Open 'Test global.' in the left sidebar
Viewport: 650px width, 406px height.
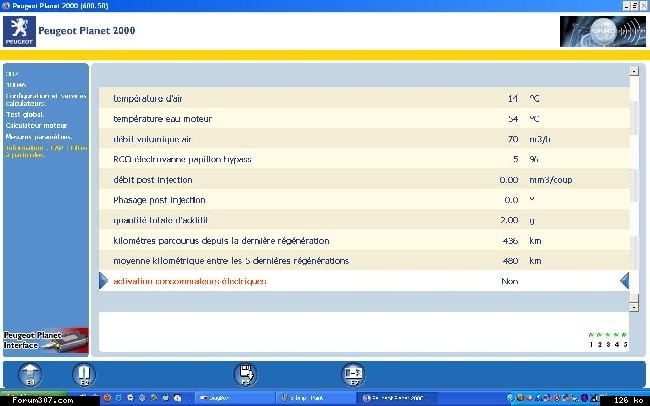25,114
